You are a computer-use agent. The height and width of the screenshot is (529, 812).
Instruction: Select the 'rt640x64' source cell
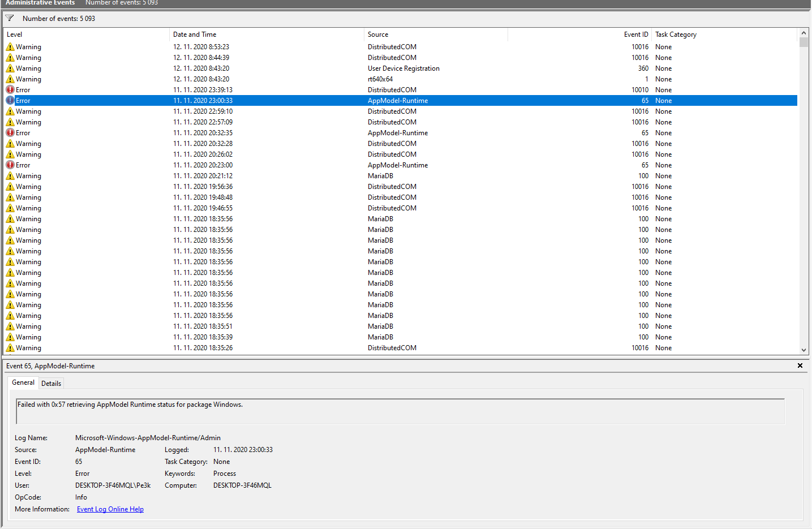pyautogui.click(x=380, y=79)
